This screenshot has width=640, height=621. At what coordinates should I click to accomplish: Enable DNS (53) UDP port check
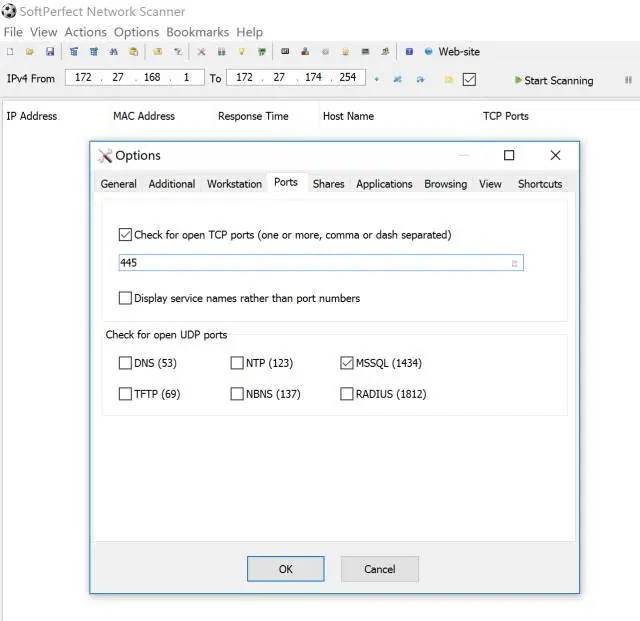click(125, 363)
